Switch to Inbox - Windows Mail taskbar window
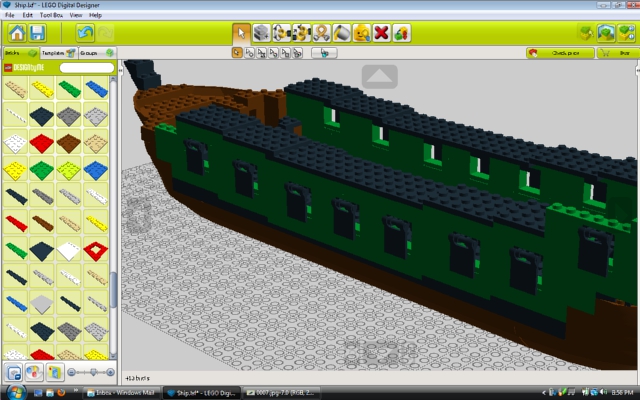Image resolution: width=640 pixels, height=400 pixels. (x=121, y=393)
